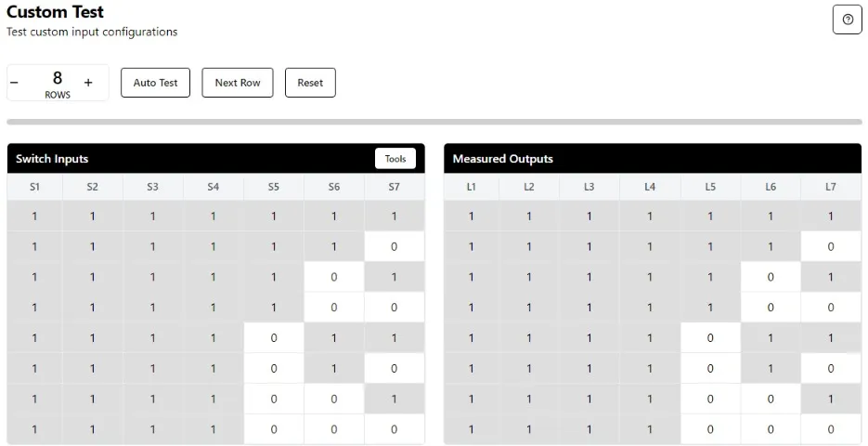Click the progress bar below the buttons
This screenshot has height=446, width=868.
click(x=434, y=122)
